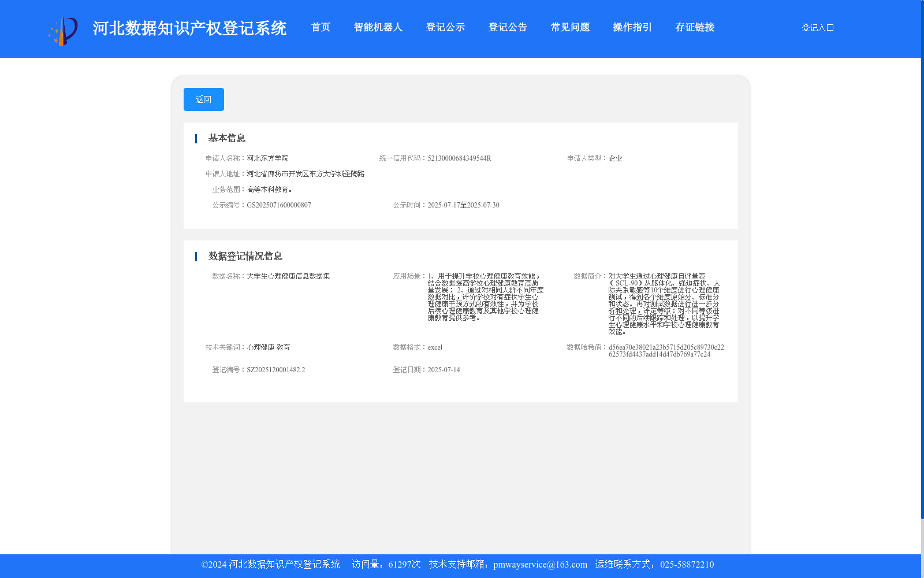Select the dataset name 大学生心理健康信息数据集
The image size is (924, 578).
(x=288, y=276)
